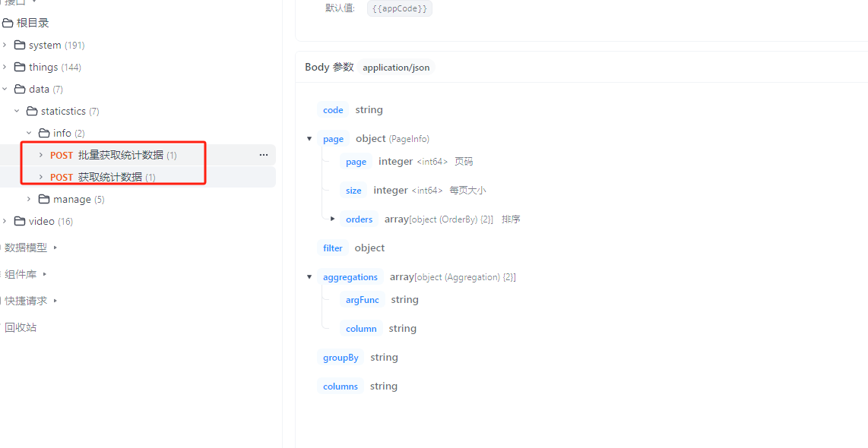Click the system folder icon
The image size is (868, 448).
[20, 46]
